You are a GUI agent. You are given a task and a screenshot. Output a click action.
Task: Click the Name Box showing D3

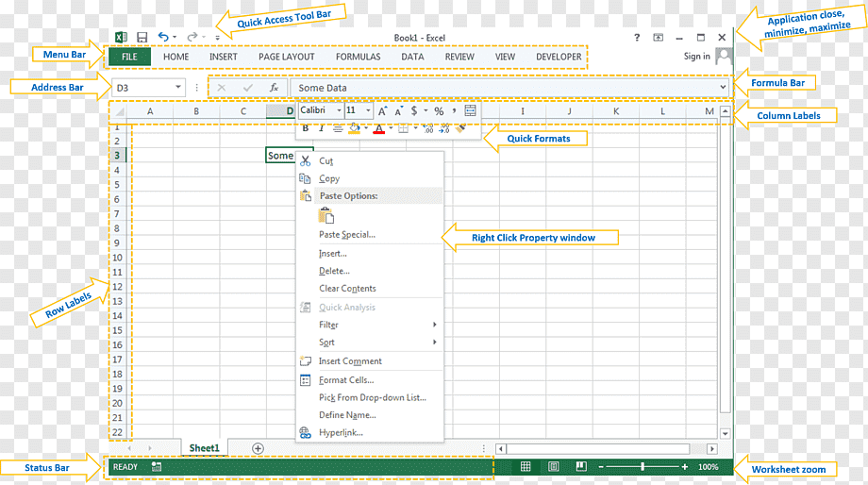point(142,88)
